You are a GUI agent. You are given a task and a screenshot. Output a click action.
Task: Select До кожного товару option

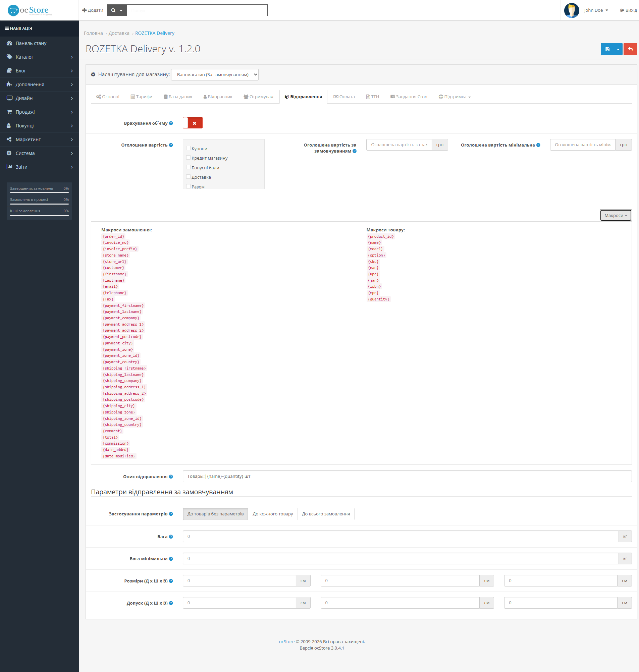[273, 514]
